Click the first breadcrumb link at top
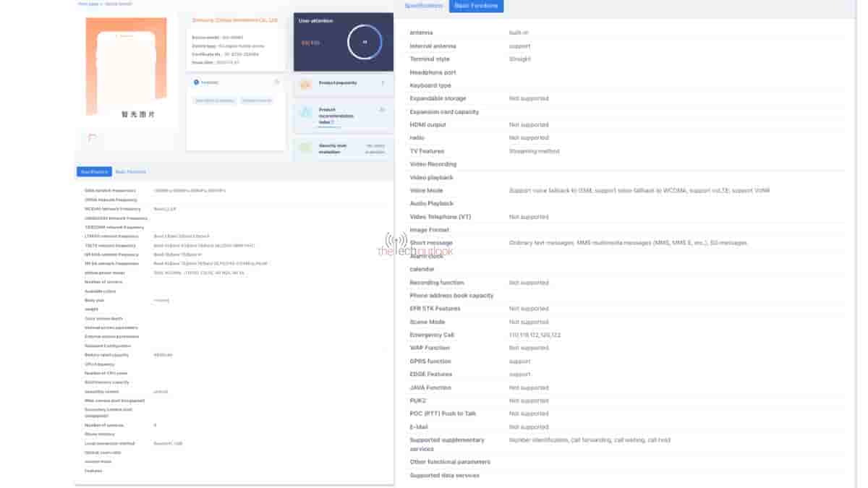This screenshot has height=488, width=868. [88, 4]
